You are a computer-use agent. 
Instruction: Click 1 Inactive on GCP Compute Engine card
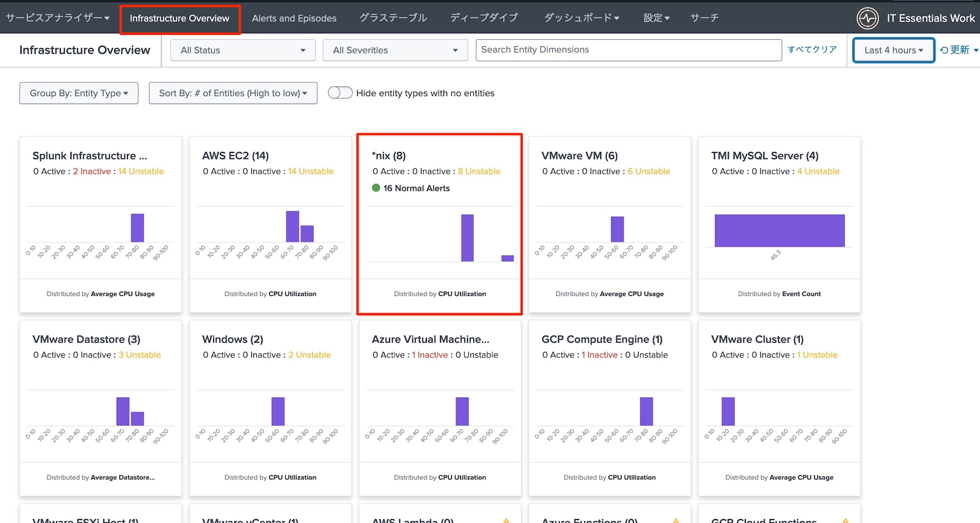[599, 355]
